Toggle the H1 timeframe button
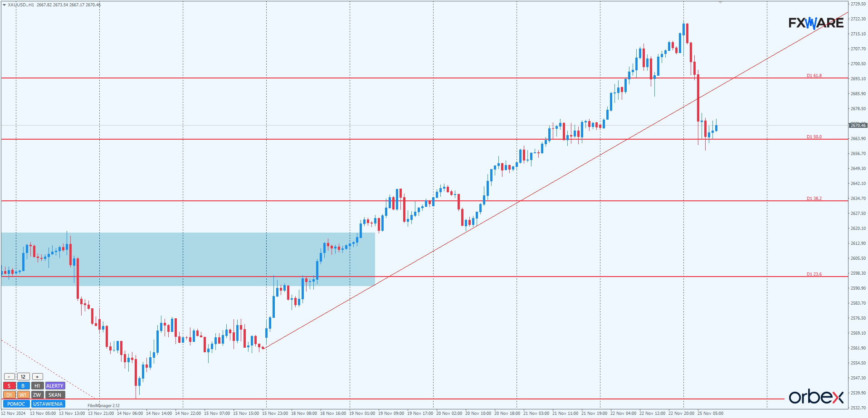The width and height of the screenshot is (868, 418). coord(37,386)
